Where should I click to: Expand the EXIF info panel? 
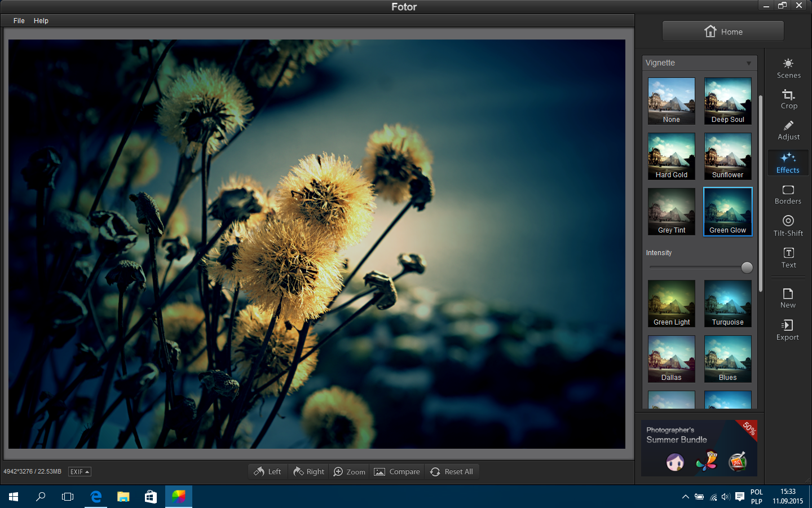tap(80, 471)
